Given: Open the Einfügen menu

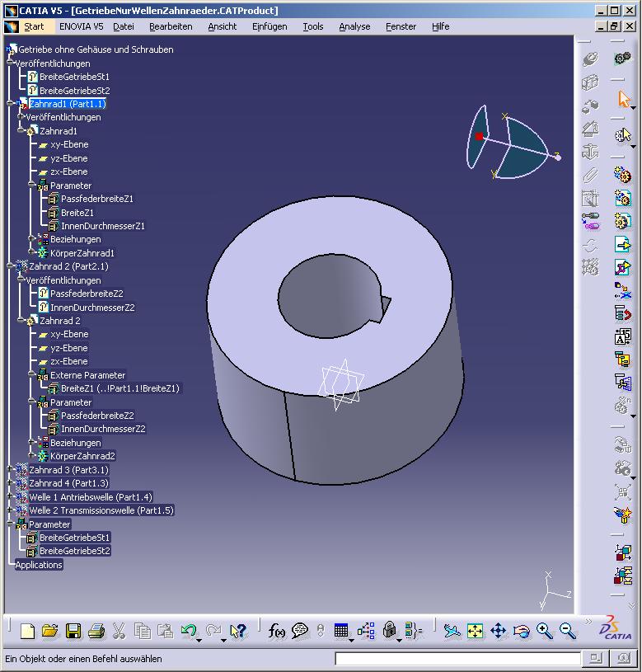Looking at the screenshot, I should [x=269, y=26].
